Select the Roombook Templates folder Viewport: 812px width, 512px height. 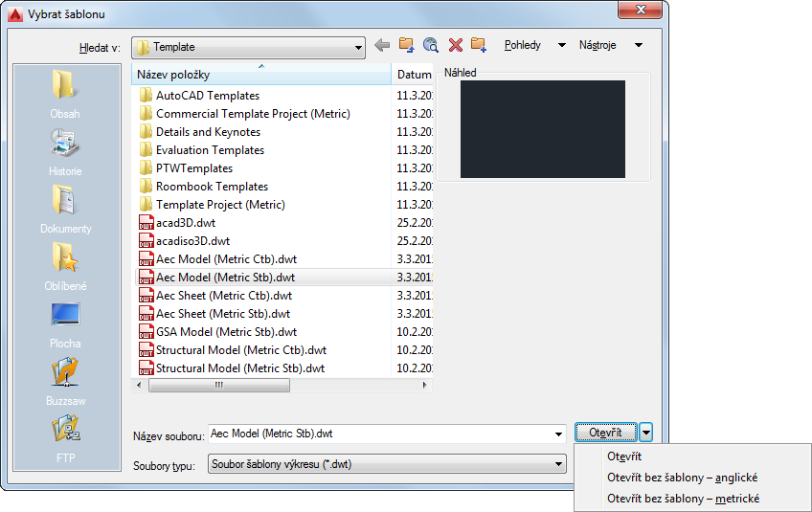click(x=204, y=186)
